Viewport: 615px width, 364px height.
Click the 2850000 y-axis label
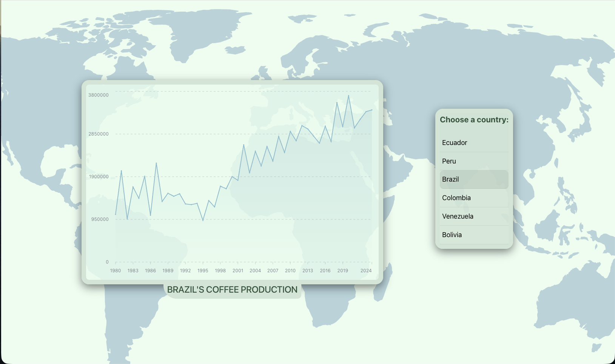pos(99,134)
